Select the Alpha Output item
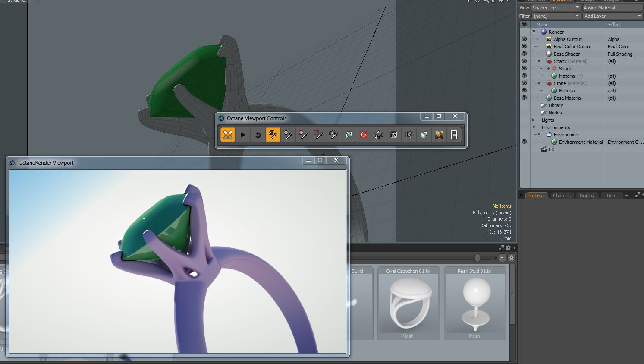 pos(568,39)
